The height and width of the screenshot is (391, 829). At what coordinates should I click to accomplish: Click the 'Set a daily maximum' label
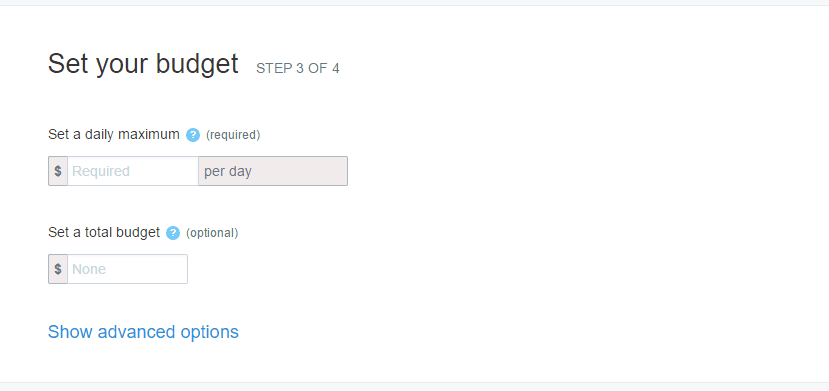click(114, 135)
